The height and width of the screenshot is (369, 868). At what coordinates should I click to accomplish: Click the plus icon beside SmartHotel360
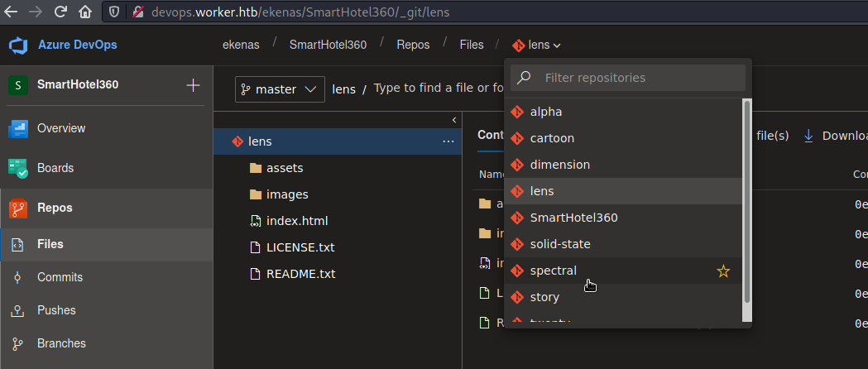[194, 85]
